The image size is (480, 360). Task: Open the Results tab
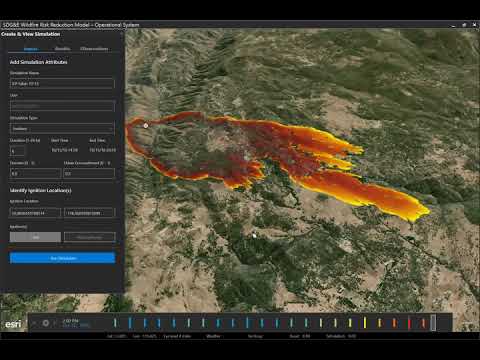point(62,49)
